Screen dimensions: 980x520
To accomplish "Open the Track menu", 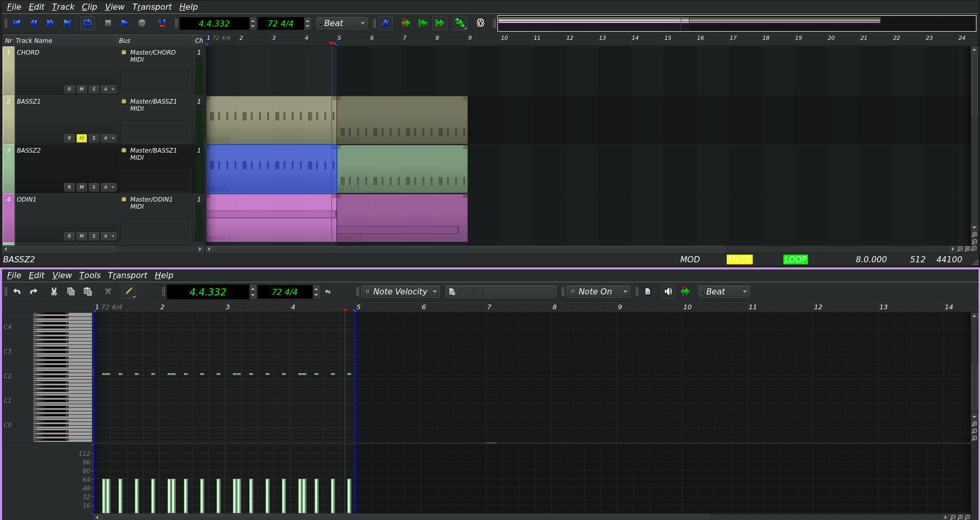I will (x=63, y=7).
